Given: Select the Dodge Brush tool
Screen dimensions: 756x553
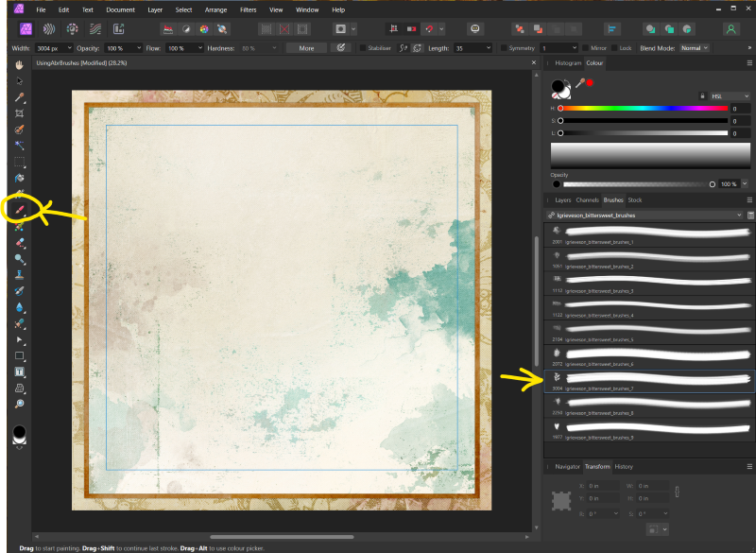Looking at the screenshot, I should pos(19,259).
